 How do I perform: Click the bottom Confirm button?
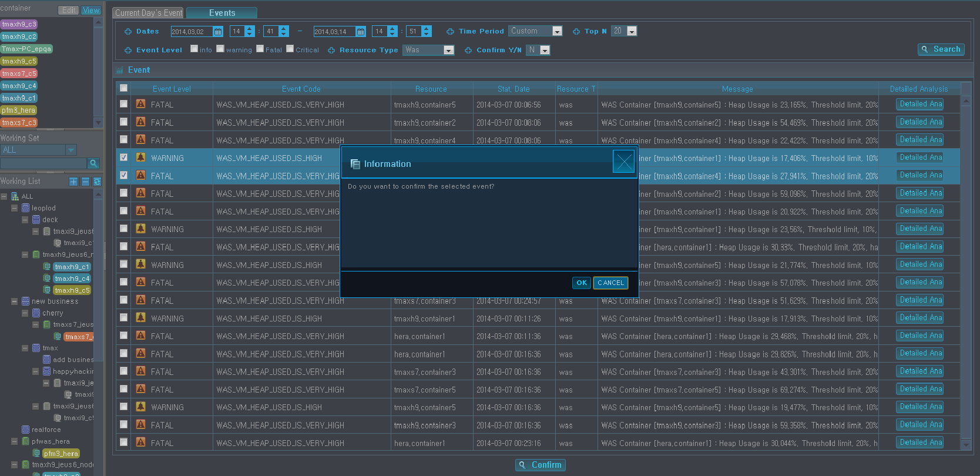pos(541,465)
